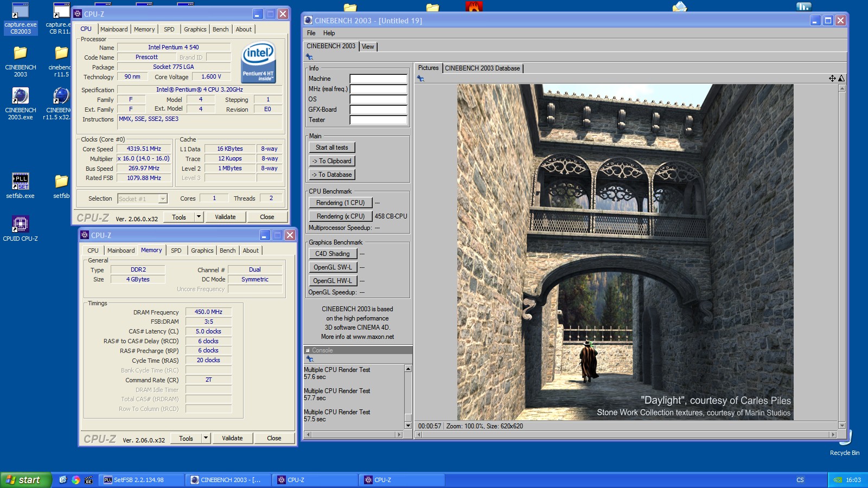The width and height of the screenshot is (868, 488).
Task: Run the OpenGL HW-L test
Action: click(333, 281)
